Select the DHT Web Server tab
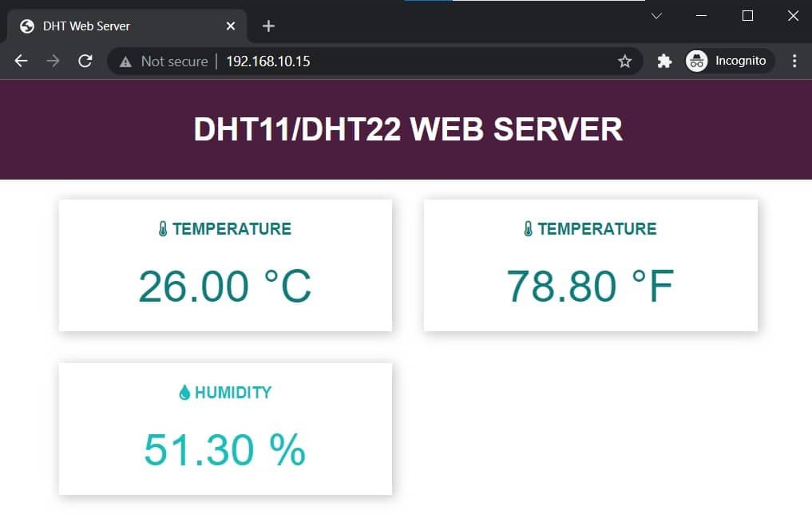The image size is (812, 514). [x=126, y=26]
